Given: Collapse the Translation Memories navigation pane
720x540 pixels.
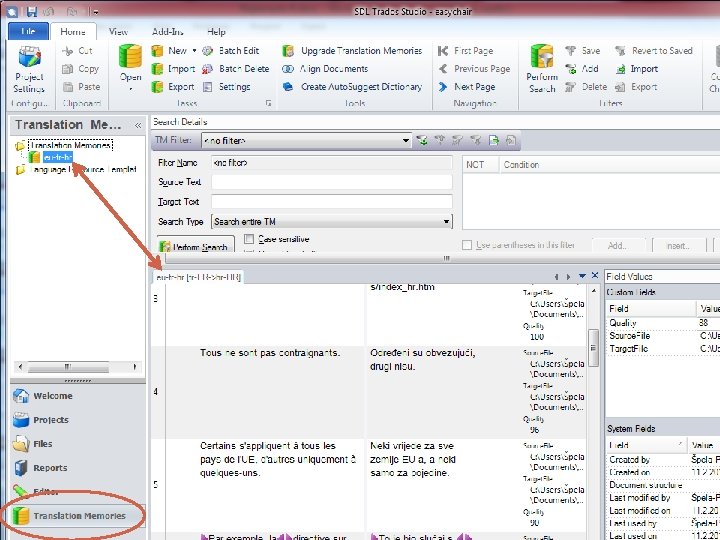Looking at the screenshot, I should click(138, 125).
